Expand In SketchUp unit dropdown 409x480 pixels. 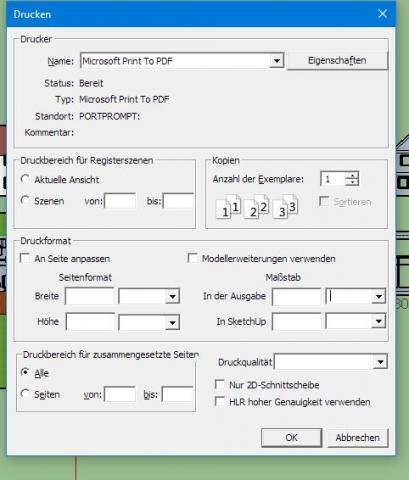tap(379, 321)
